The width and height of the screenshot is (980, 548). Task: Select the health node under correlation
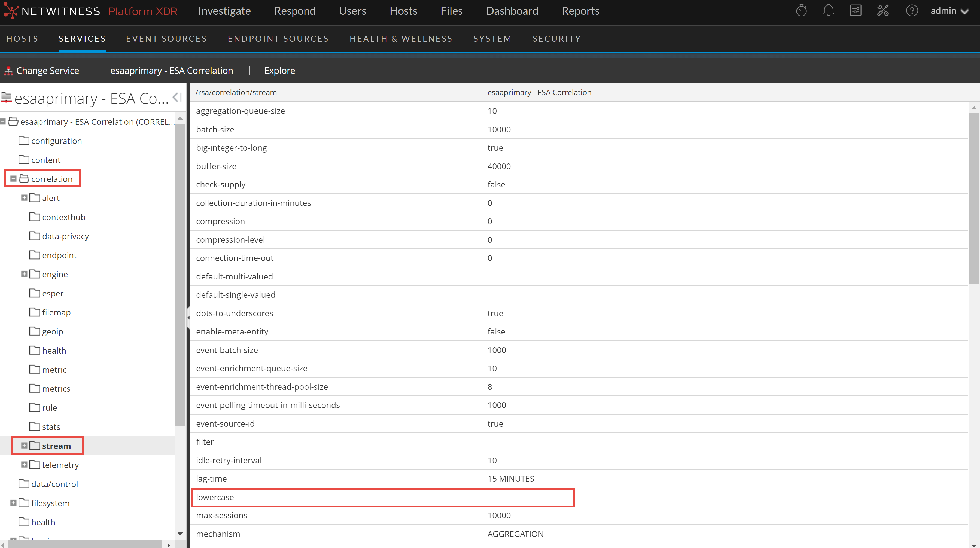[54, 350]
